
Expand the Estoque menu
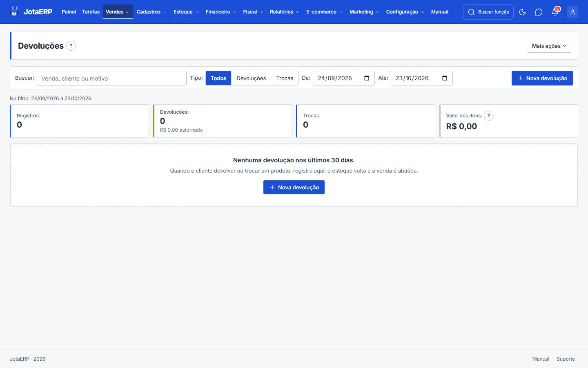pos(186,12)
